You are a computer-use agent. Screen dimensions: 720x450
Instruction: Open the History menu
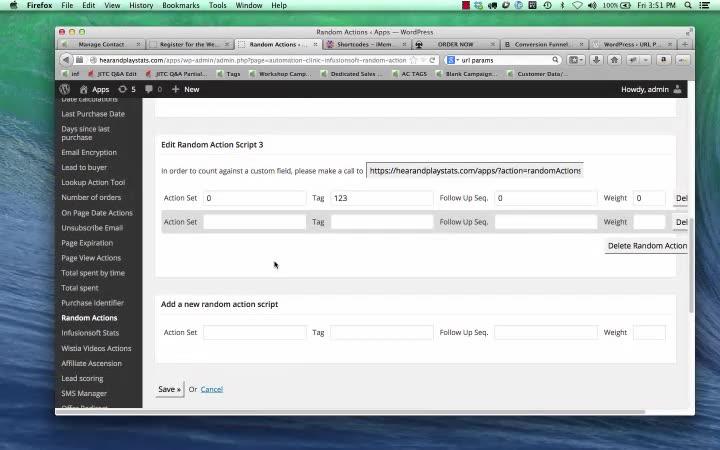point(141,6)
